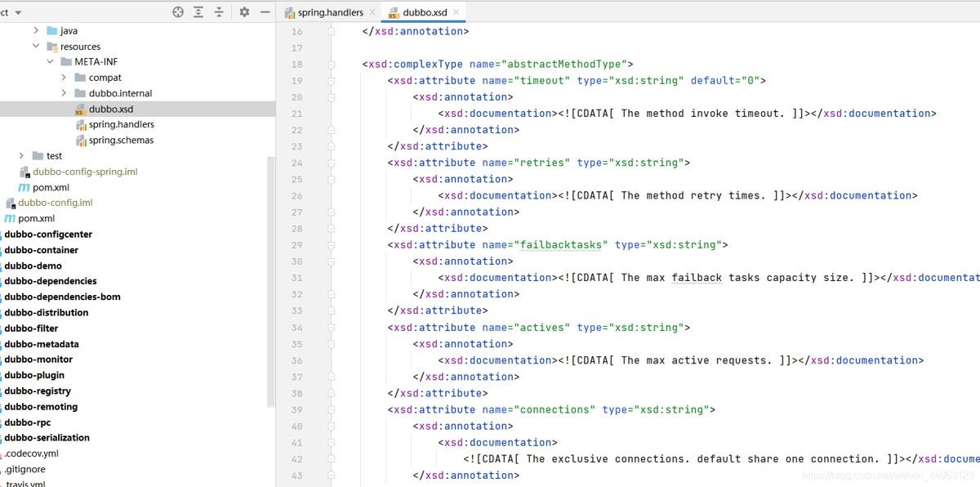Fold the failbacktasks attribute at line 29
The image size is (980, 487).
pyautogui.click(x=332, y=244)
